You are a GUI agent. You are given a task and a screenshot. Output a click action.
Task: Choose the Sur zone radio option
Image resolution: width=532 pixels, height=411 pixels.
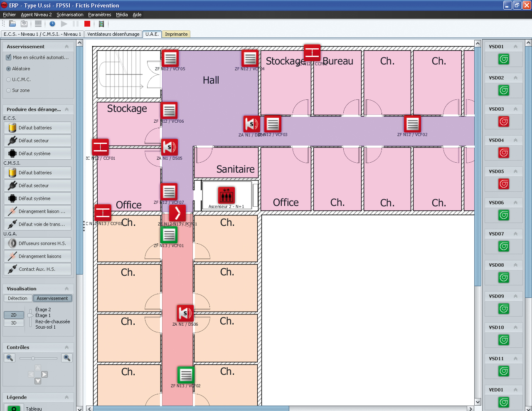tap(9, 90)
